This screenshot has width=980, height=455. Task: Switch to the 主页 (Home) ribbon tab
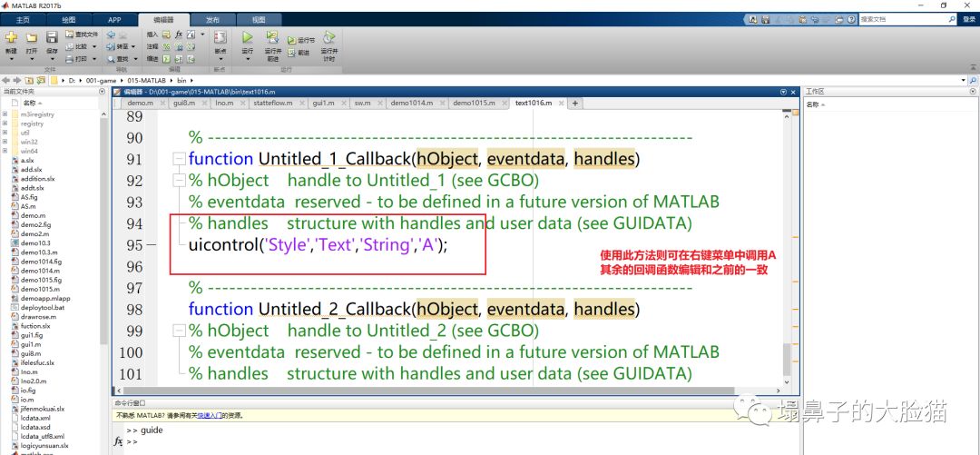23,20
